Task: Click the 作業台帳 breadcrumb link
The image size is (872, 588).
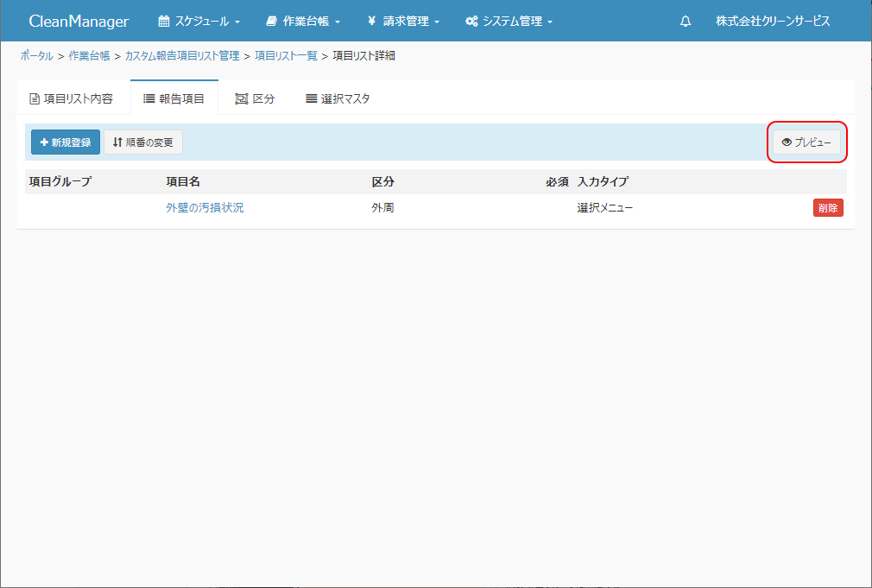Action: coord(89,56)
